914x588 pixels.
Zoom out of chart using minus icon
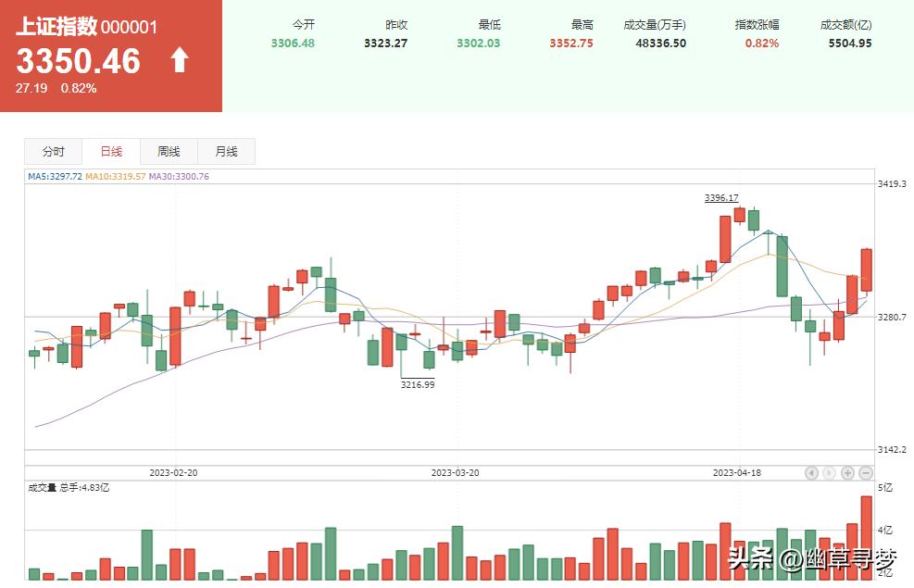pos(865,472)
